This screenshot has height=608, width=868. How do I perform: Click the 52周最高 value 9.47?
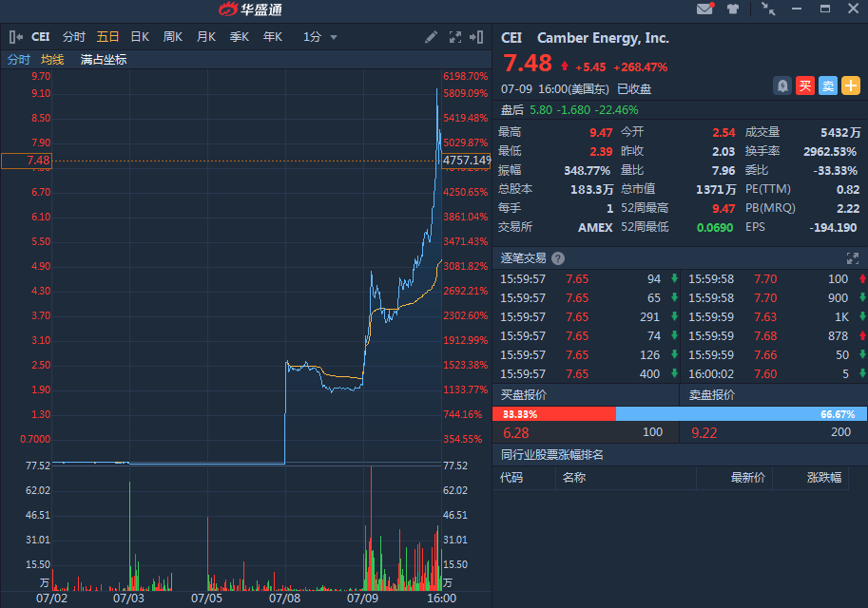click(x=723, y=209)
